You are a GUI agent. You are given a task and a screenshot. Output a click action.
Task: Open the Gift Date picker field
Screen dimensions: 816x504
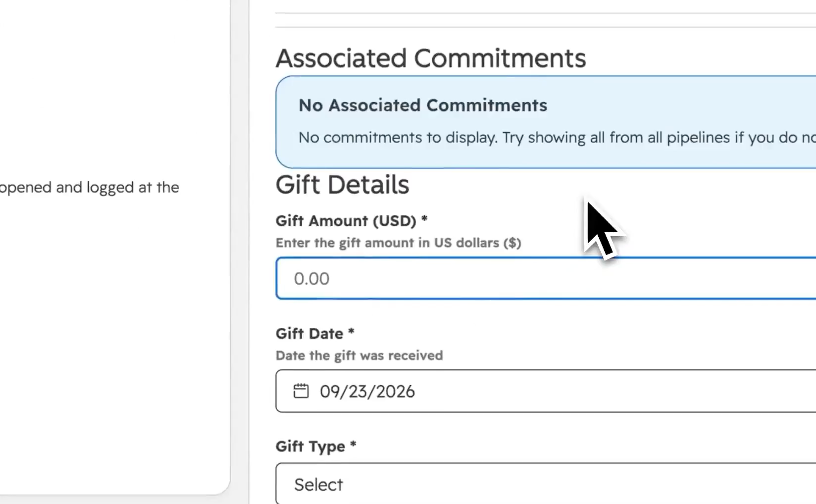click(x=546, y=391)
